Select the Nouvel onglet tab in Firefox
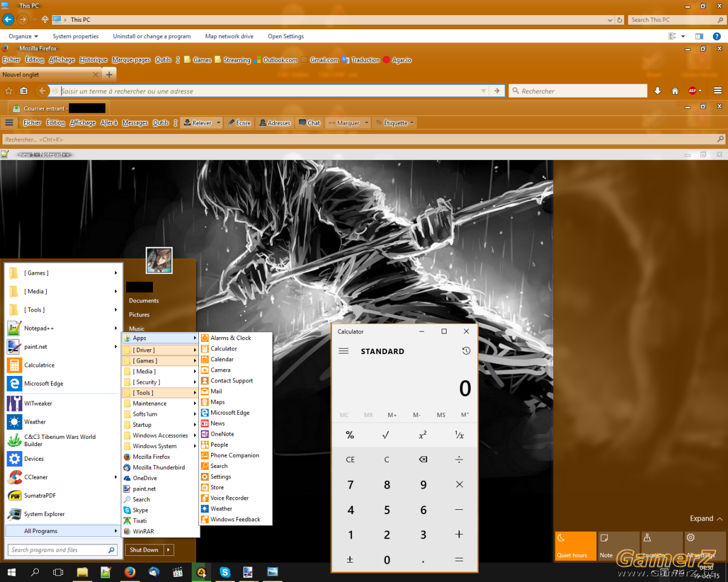 51,75
